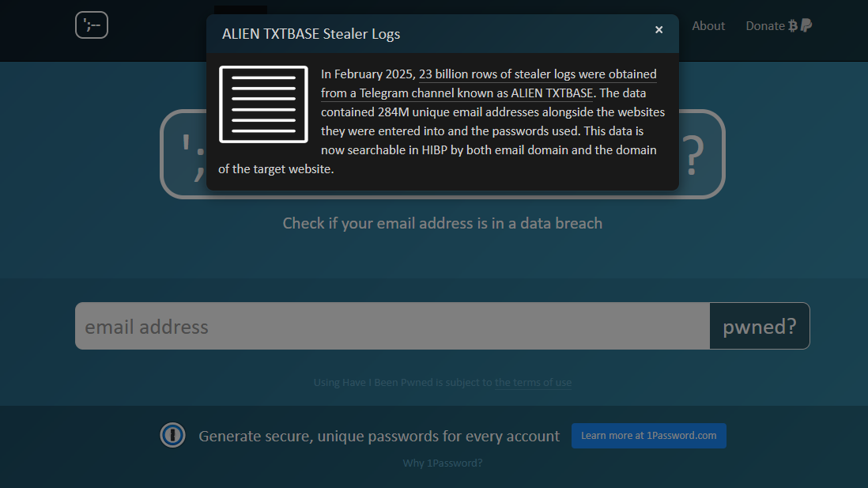Click the 'Check if your email address' heading
The image size is (868, 488).
coord(442,224)
